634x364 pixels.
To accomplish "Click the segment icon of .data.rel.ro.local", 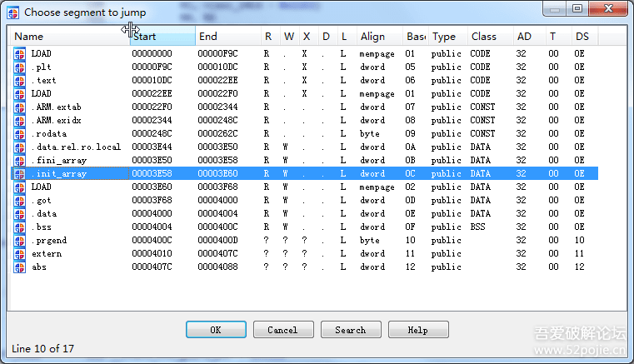I will [x=19, y=147].
